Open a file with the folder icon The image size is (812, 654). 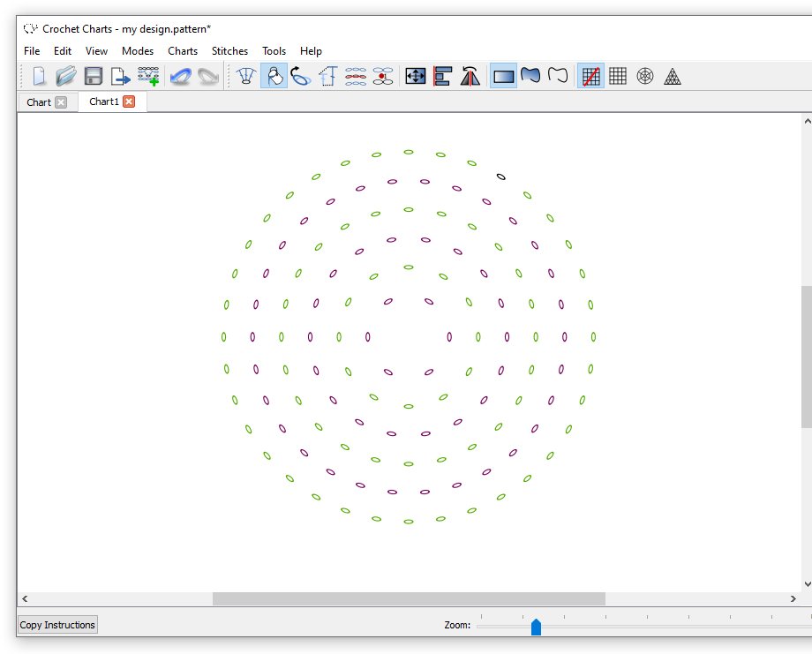[x=66, y=76]
